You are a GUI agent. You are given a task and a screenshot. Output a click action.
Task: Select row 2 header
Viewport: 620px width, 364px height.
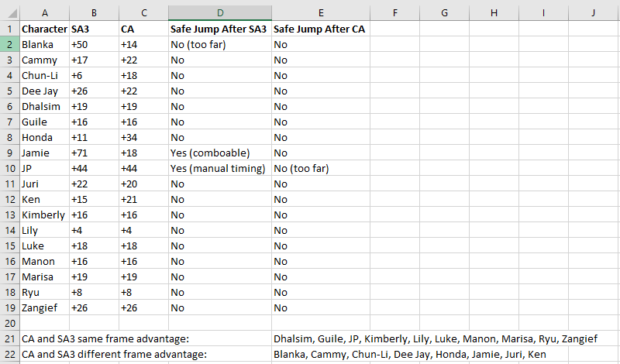tap(10, 44)
